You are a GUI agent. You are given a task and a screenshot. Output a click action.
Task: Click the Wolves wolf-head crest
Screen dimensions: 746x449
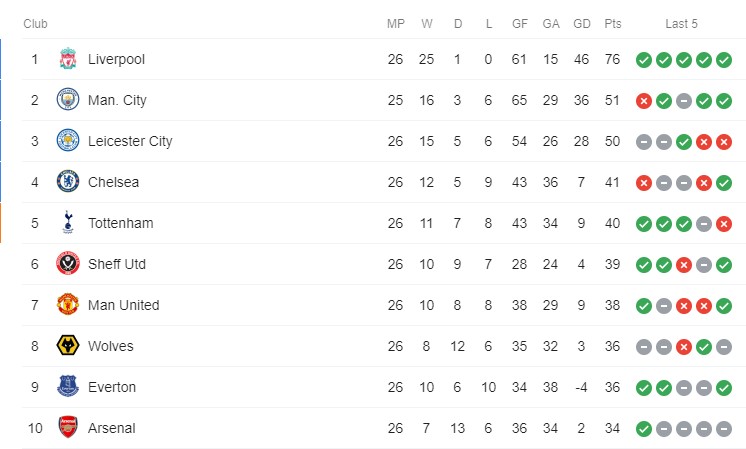[68, 346]
